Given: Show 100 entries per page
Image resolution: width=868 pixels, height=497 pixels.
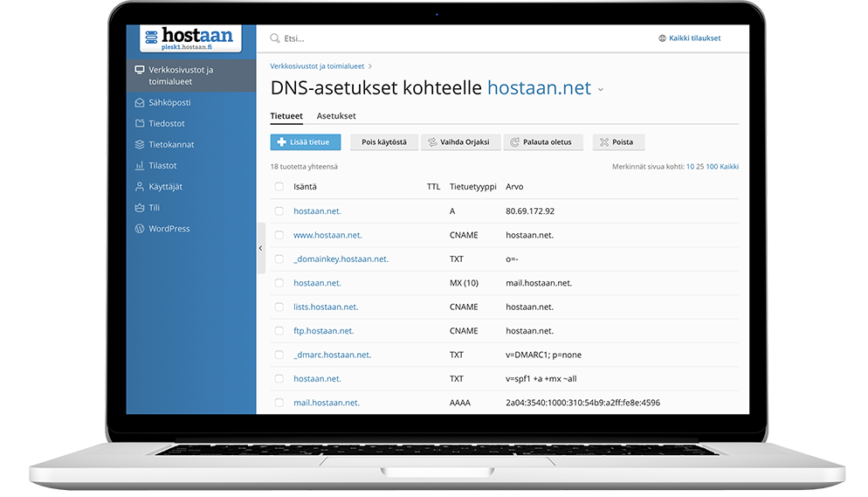Looking at the screenshot, I should pos(712,167).
